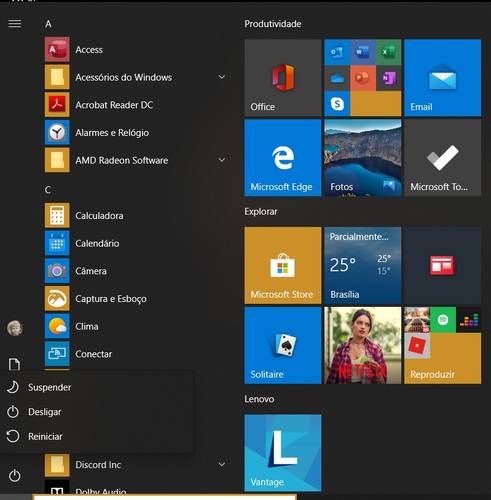Launch the Solitaire tile
Image resolution: width=491 pixels, height=500 pixels.
283,345
